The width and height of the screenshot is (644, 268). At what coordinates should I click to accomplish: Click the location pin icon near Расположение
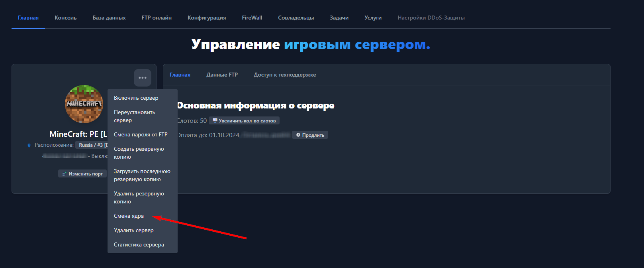coord(29,146)
